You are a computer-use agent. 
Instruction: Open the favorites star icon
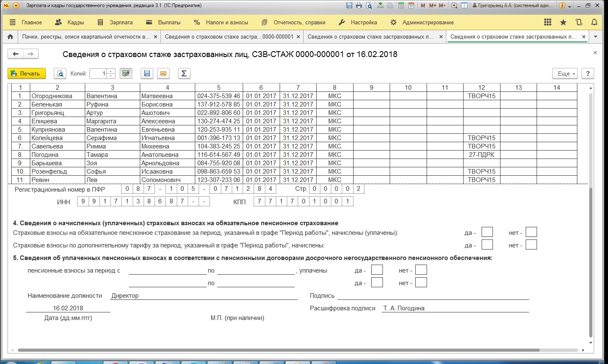tap(563, 22)
